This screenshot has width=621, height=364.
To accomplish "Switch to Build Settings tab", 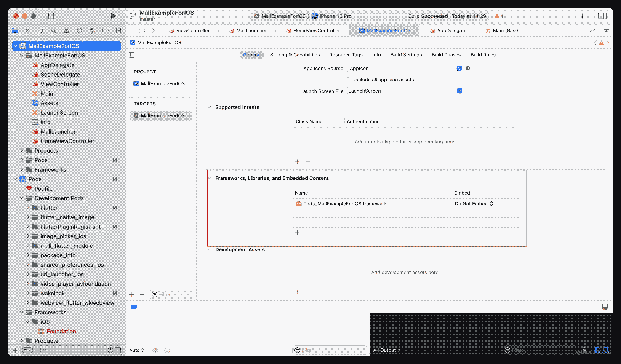I will point(406,55).
